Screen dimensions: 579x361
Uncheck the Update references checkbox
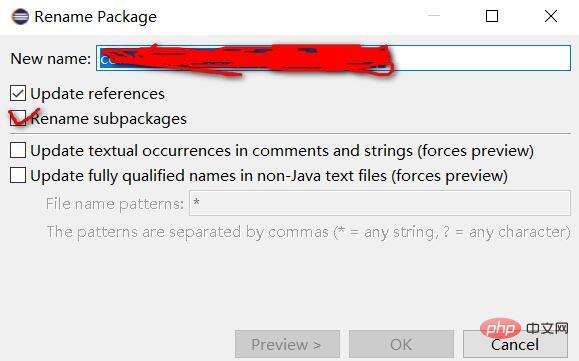tap(18, 93)
